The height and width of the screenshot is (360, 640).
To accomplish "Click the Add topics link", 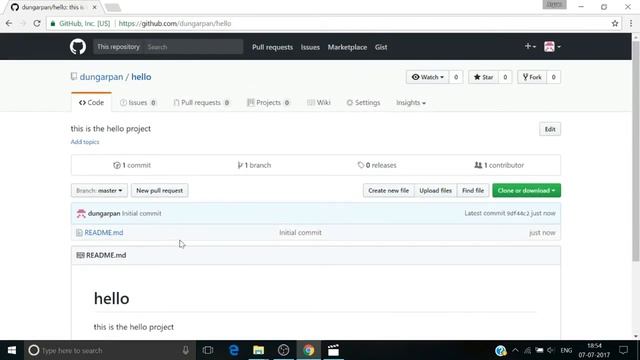I will (85, 142).
